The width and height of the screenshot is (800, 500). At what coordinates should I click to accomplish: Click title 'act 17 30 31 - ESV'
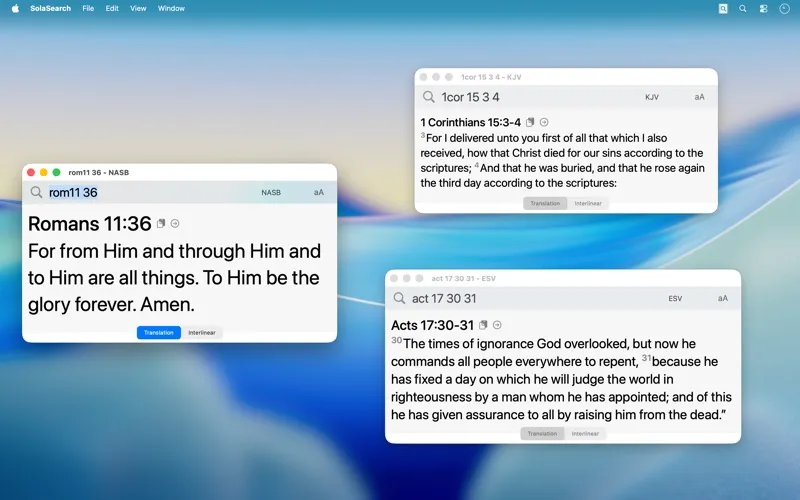[x=463, y=279]
